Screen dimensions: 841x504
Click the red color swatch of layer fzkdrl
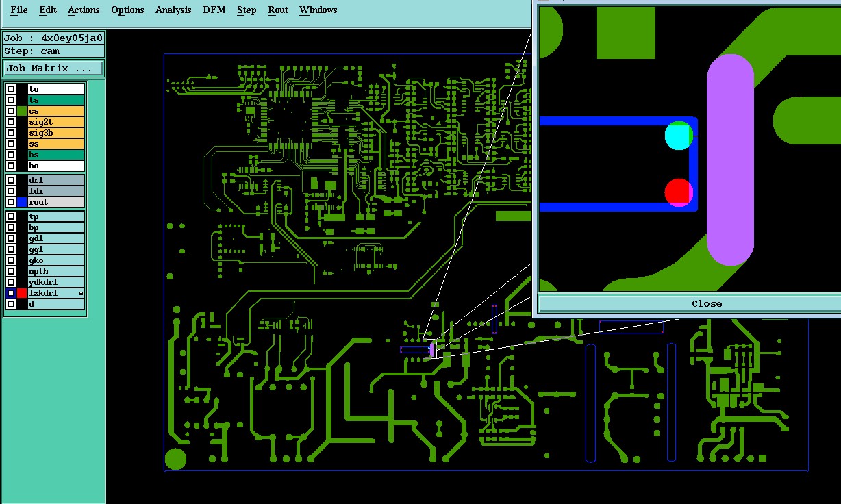22,293
